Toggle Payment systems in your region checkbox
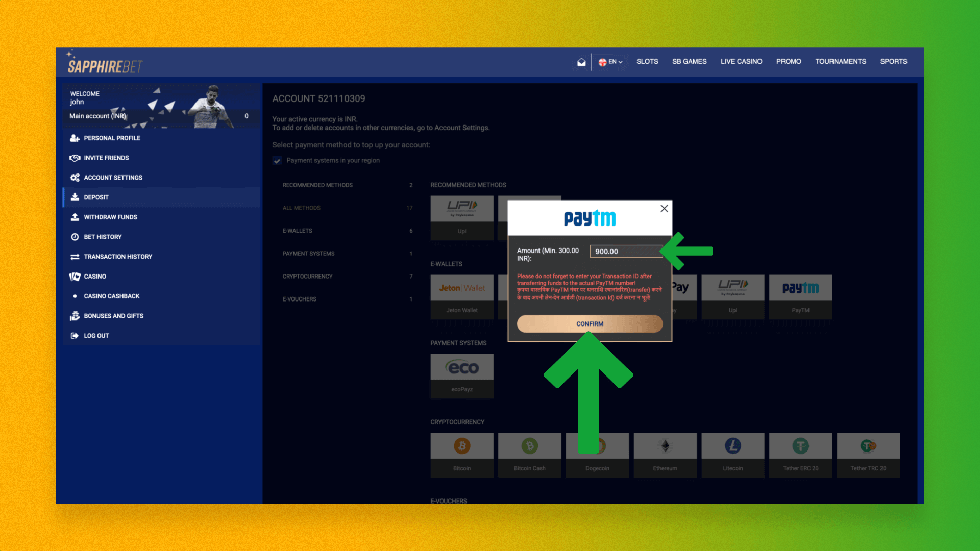Image resolution: width=980 pixels, height=551 pixels. [x=277, y=160]
